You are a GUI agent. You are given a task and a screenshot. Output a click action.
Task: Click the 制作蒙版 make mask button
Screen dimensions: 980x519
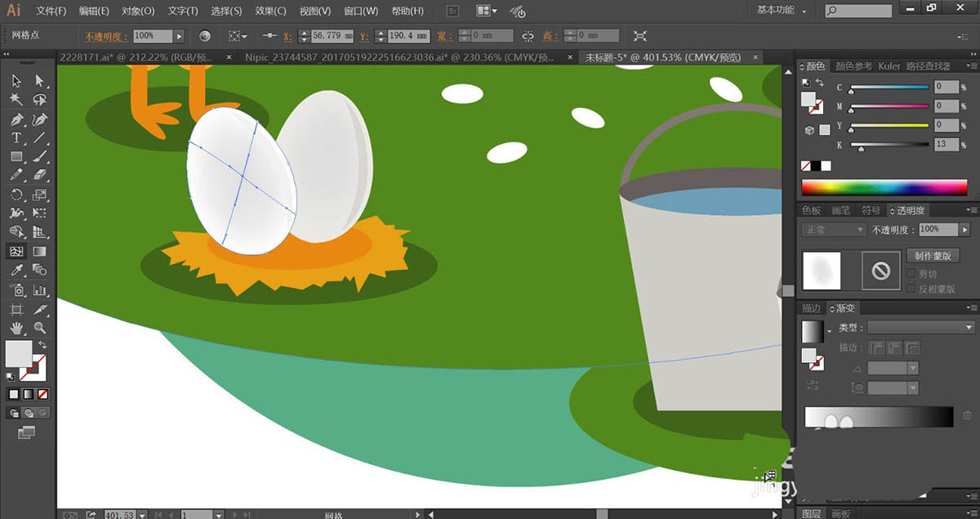pyautogui.click(x=933, y=256)
